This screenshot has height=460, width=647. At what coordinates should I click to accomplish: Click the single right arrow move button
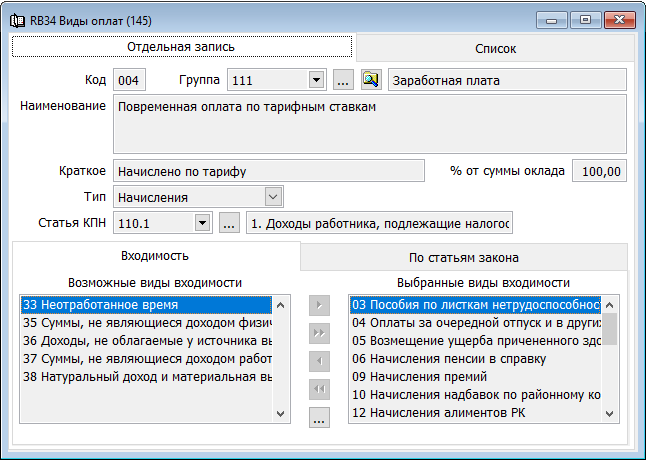(x=319, y=304)
